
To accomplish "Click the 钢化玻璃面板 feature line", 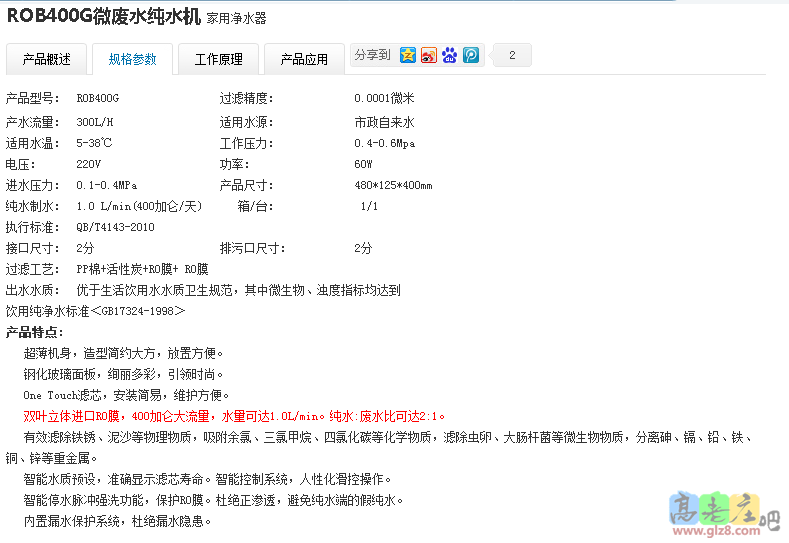I will click(123, 374).
